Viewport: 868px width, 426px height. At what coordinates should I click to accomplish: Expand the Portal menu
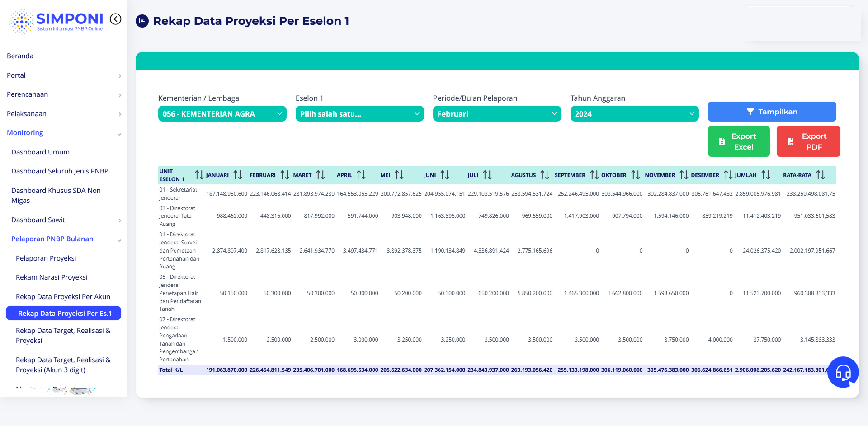tap(63, 75)
